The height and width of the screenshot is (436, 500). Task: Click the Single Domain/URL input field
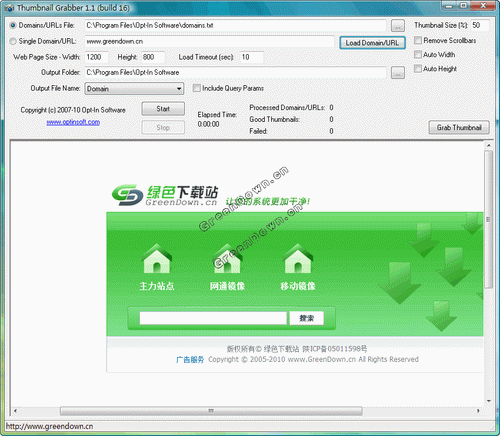210,42
